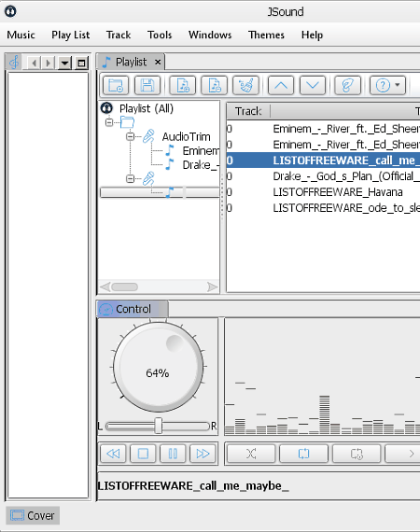Move selected track down

coord(313,85)
